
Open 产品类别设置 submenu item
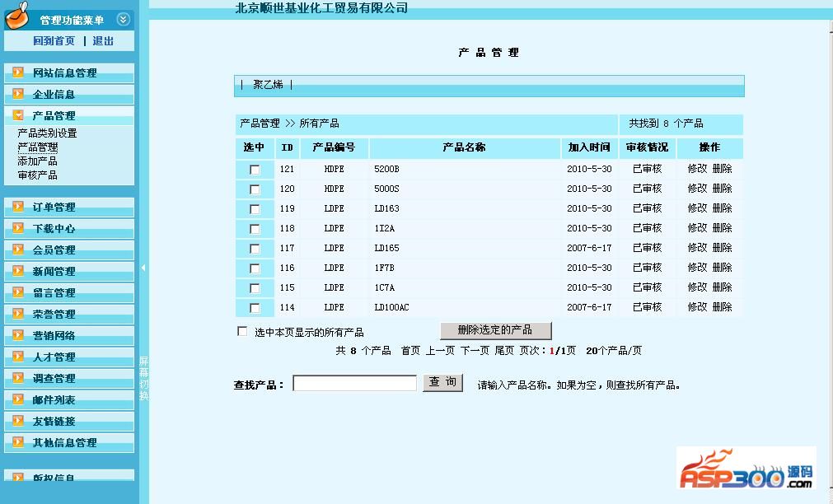47,133
